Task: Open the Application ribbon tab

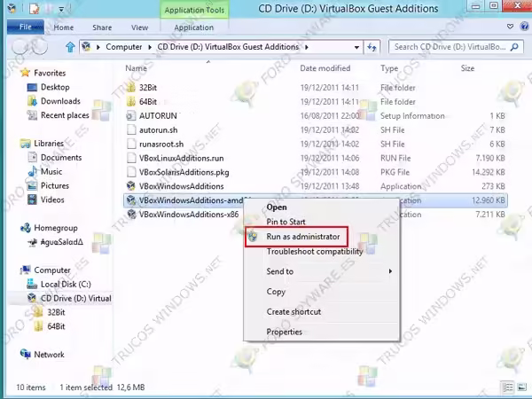Action: click(x=193, y=27)
